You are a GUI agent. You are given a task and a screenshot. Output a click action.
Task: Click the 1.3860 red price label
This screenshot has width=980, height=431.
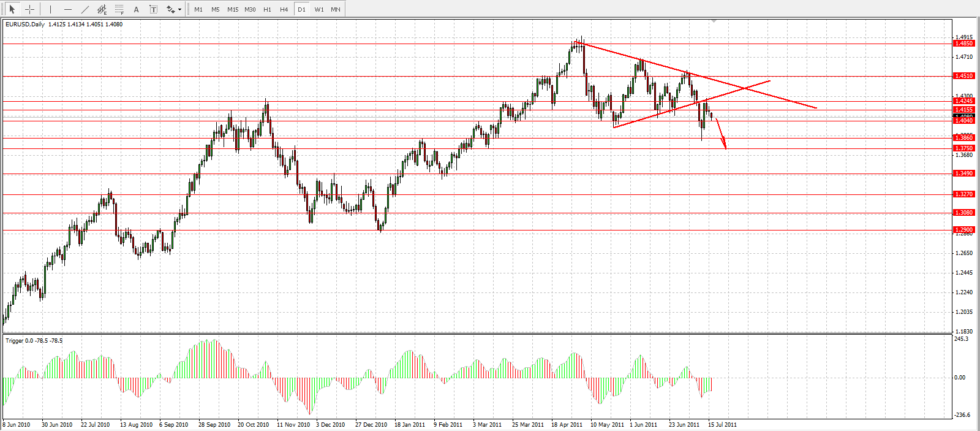tap(964, 138)
